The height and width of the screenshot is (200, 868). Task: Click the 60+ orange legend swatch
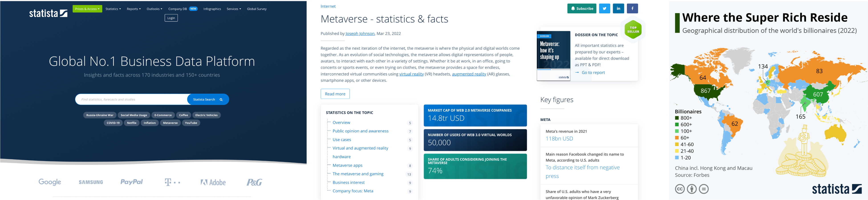[x=677, y=138]
